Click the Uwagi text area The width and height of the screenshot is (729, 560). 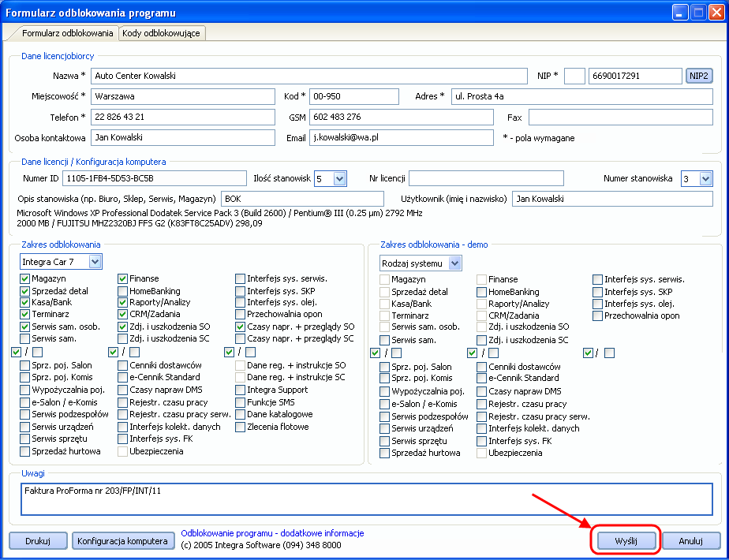tap(366, 499)
